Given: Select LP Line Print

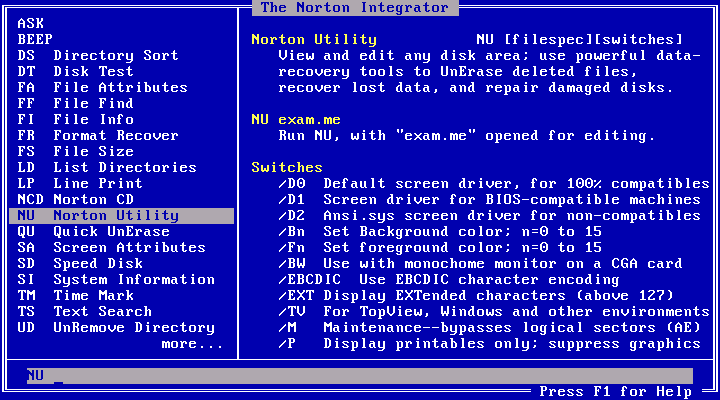Looking at the screenshot, I should click(80, 184).
